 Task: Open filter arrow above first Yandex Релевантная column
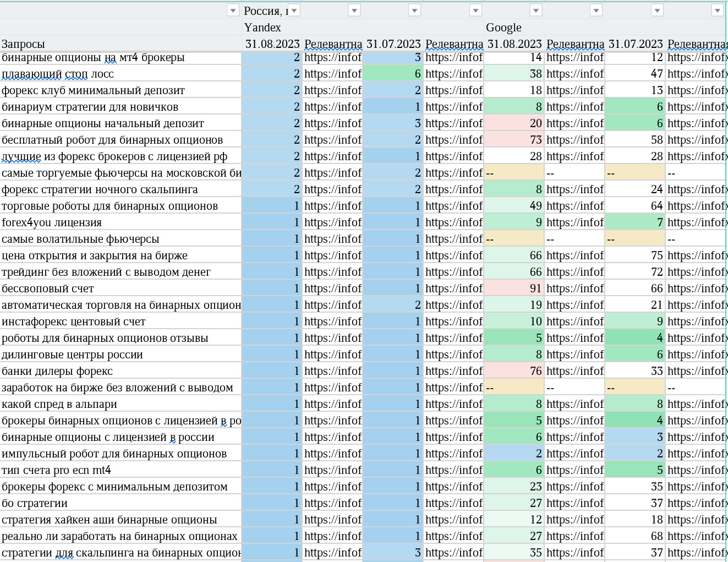pos(354,10)
